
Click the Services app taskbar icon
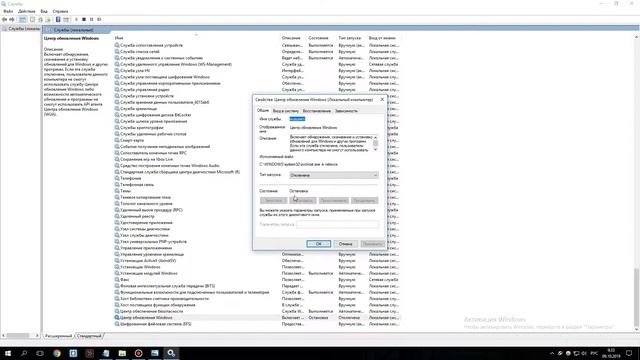pyautogui.click(x=171, y=353)
